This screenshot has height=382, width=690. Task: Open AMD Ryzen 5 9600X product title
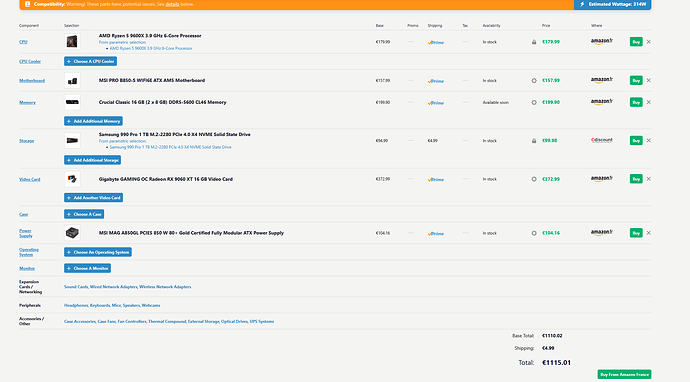tap(150, 36)
